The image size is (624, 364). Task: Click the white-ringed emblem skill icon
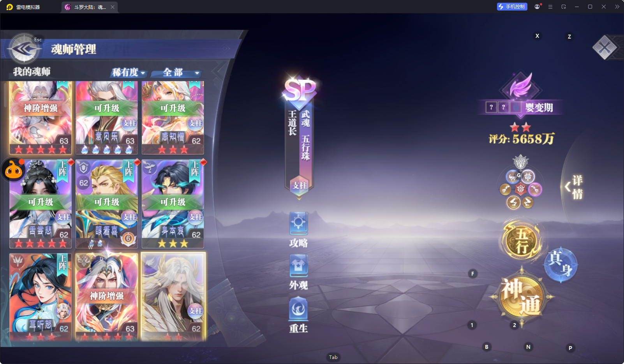(528, 177)
